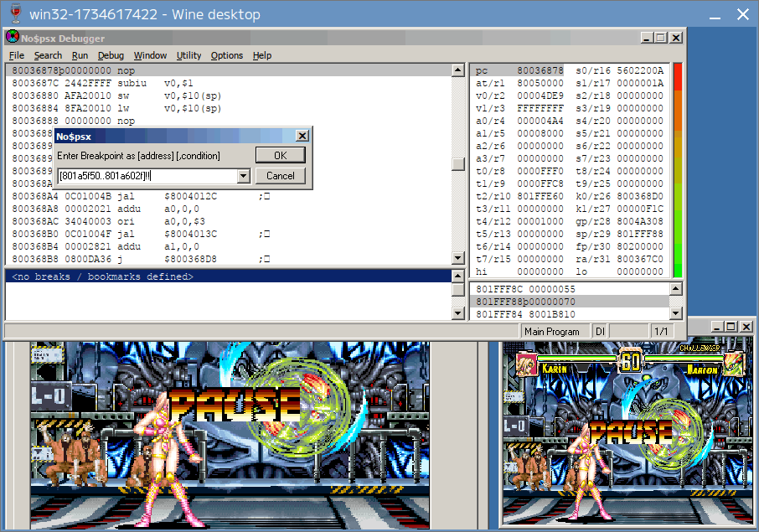Click the ra/r31 register value 800367C0
Image resolution: width=759 pixels, height=532 pixels.
pos(640,259)
